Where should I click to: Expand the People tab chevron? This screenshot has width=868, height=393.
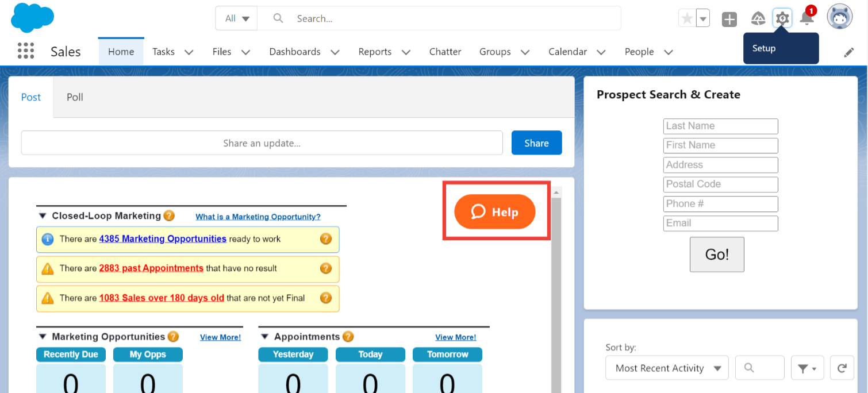click(668, 52)
